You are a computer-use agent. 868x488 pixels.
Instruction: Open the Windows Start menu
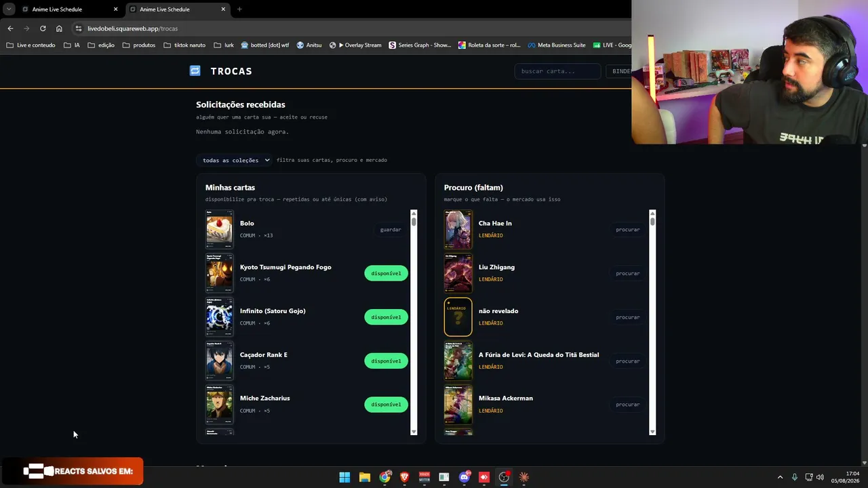click(344, 477)
